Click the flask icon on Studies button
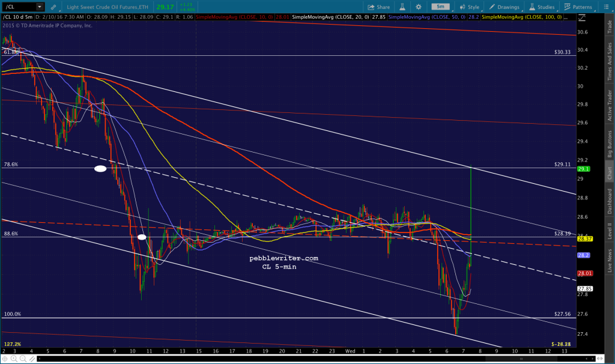615x364 pixels. pos(532,7)
